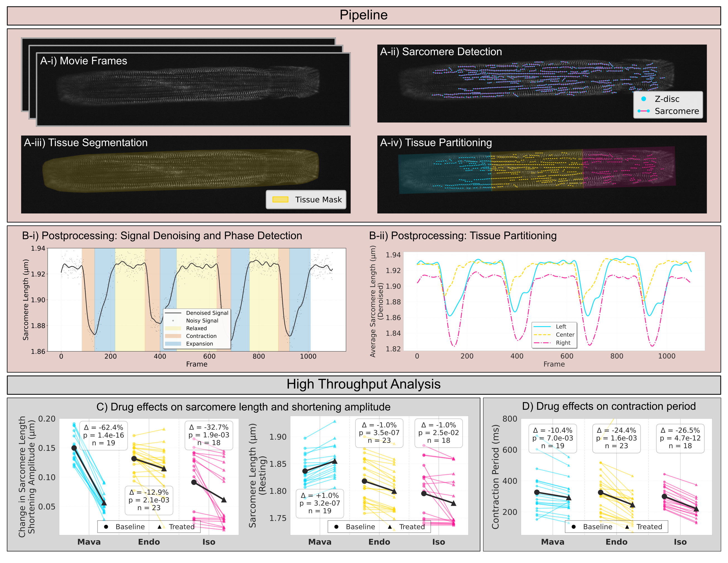Click Treated triangle marker in panel D legend
728x563 pixels.
click(627, 527)
